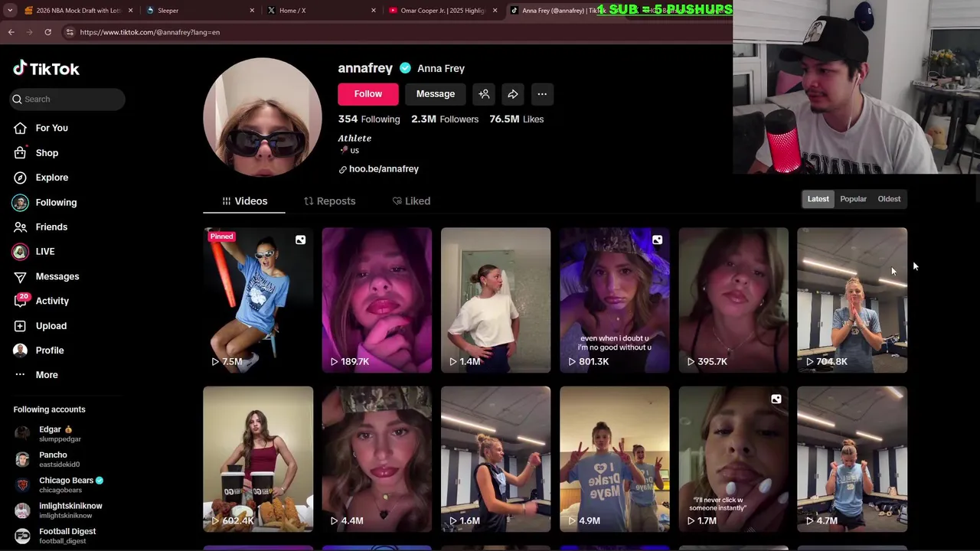Open the Pinned video with 7.5M views

pyautogui.click(x=258, y=300)
